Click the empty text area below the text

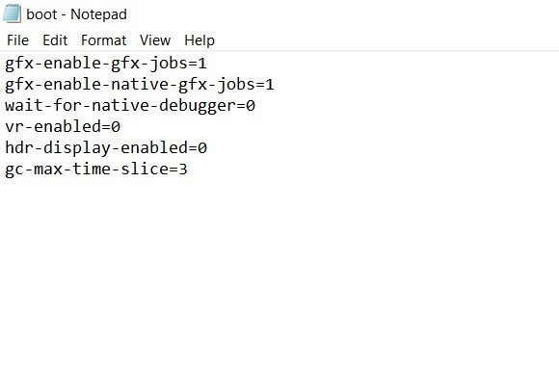coord(279,285)
